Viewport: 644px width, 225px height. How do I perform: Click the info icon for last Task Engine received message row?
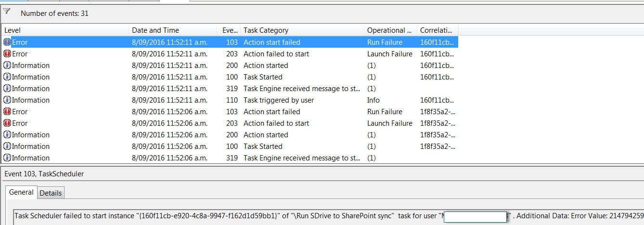coord(7,158)
